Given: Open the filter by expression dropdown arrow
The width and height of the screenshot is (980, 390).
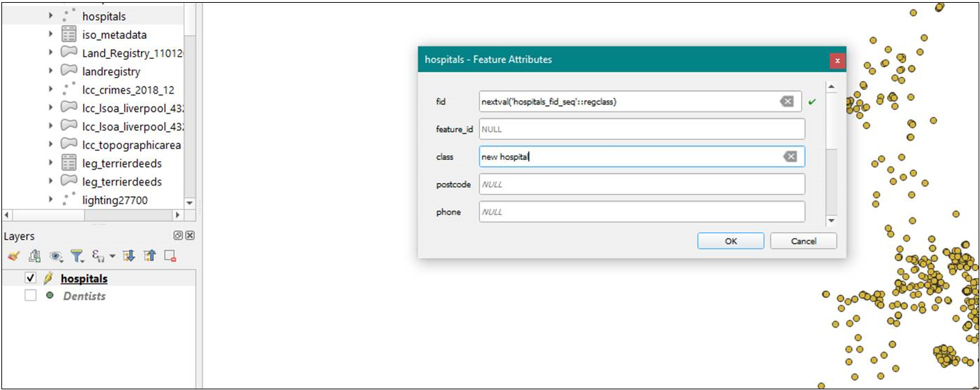Looking at the screenshot, I should (112, 257).
